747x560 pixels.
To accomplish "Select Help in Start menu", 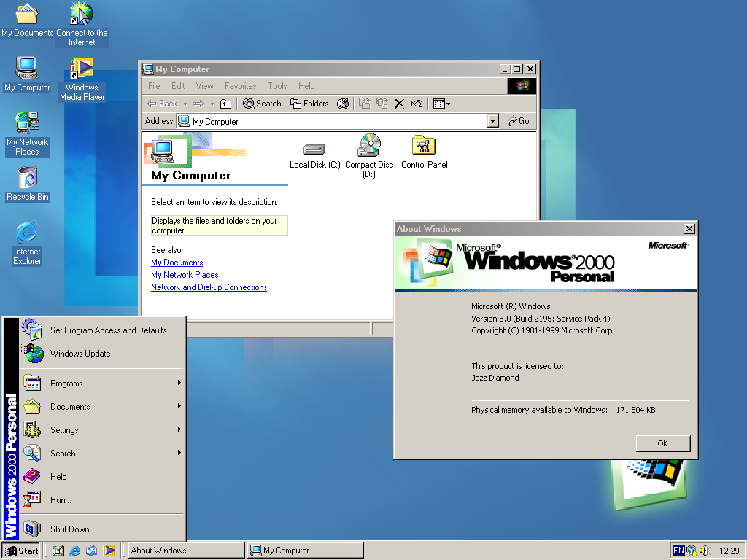I will point(101,477).
